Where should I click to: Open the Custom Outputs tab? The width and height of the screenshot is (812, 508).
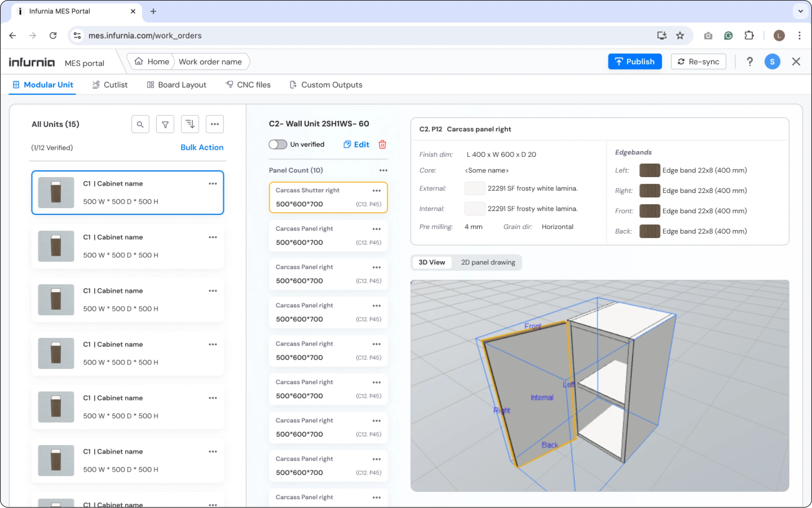[x=326, y=85]
